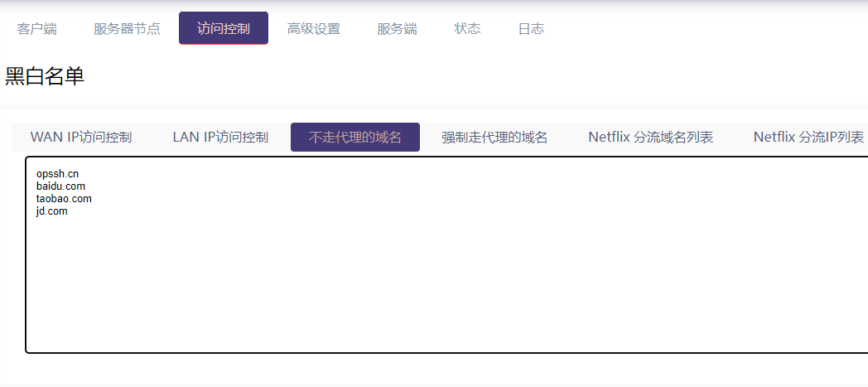The image size is (868, 387).
Task: Click the jd.com domain entry
Action: pos(52,211)
